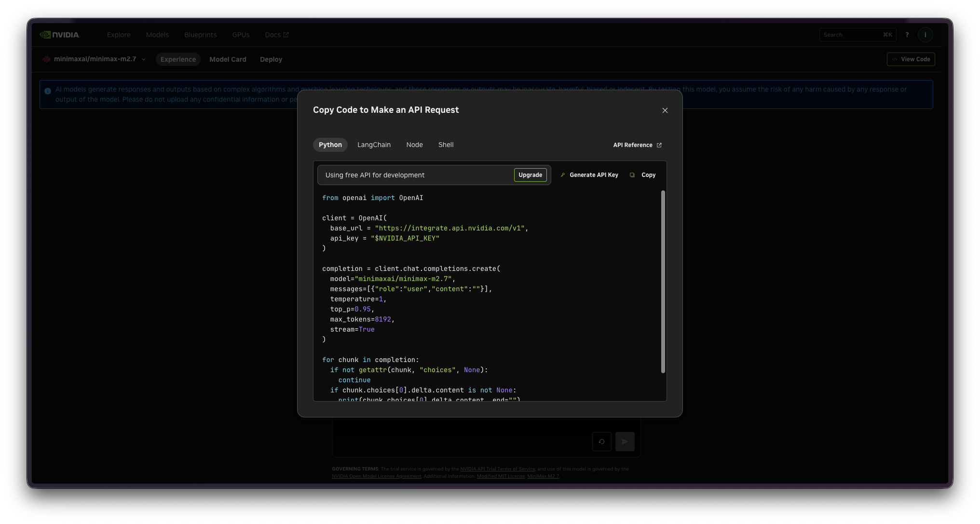Close the Copy Code dialog

(x=665, y=110)
